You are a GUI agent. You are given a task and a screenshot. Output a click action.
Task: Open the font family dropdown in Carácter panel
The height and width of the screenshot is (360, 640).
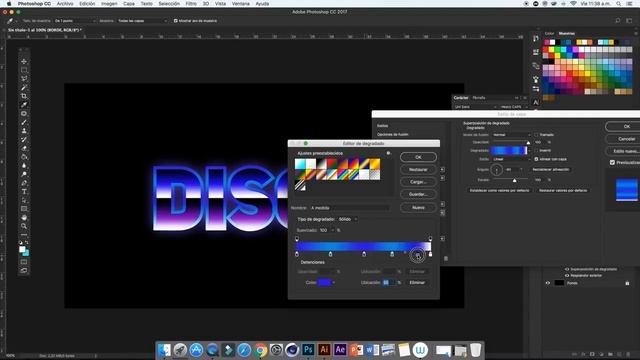[475, 107]
